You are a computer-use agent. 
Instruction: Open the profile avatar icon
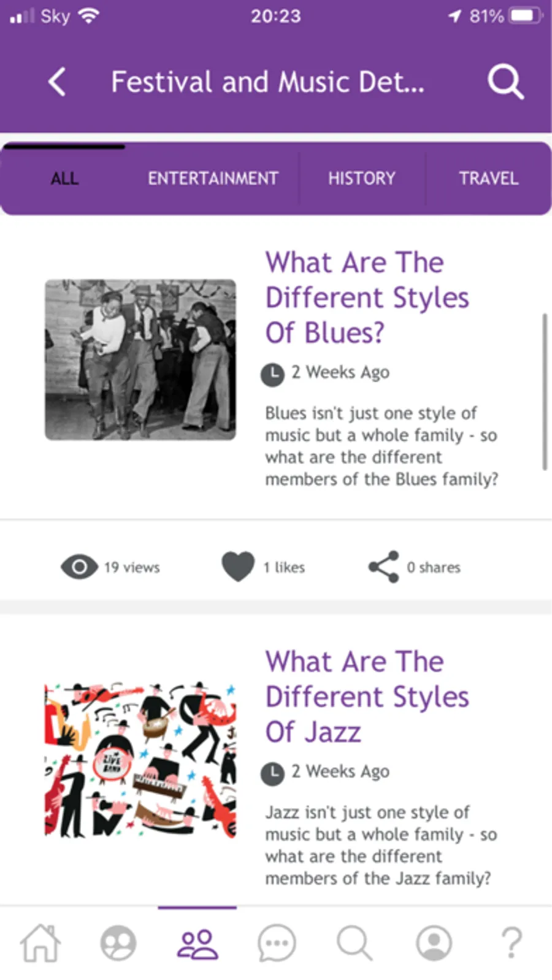(x=434, y=943)
